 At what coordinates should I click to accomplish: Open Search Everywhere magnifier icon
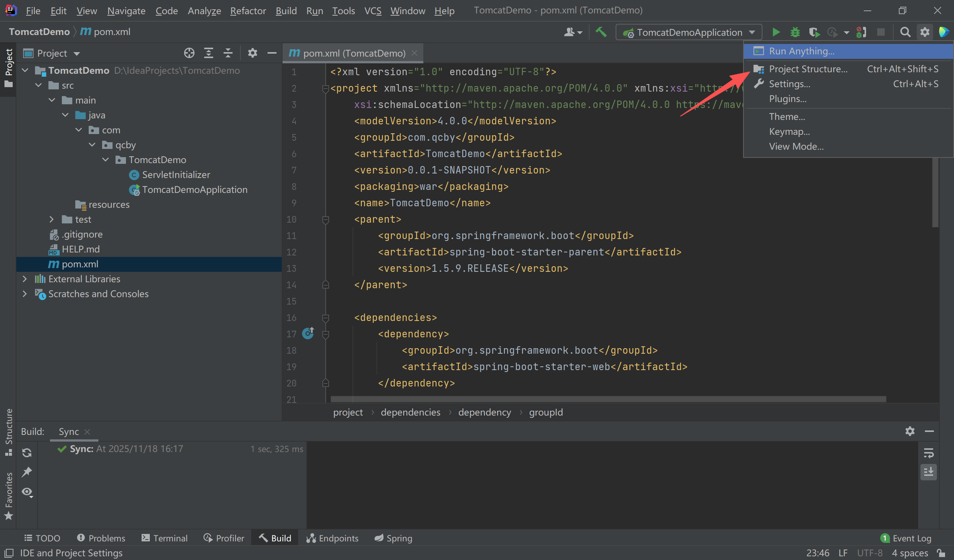coord(905,32)
